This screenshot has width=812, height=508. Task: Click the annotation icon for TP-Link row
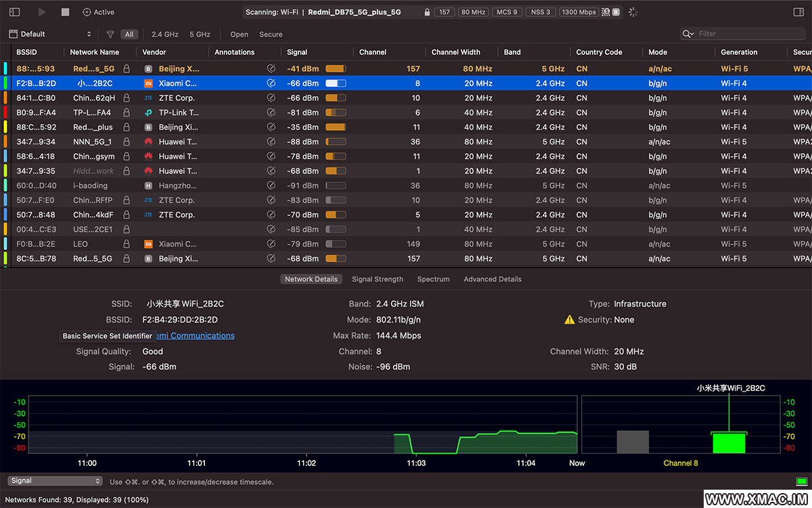[271, 112]
